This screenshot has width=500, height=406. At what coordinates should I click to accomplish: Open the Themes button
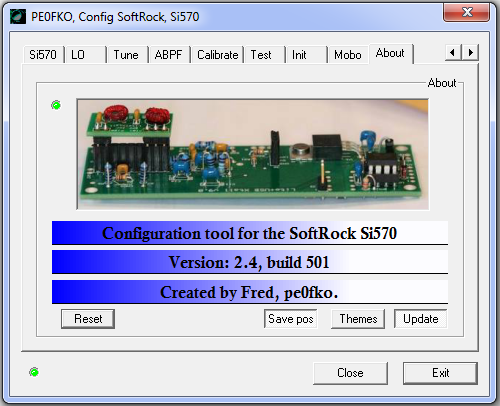click(358, 319)
